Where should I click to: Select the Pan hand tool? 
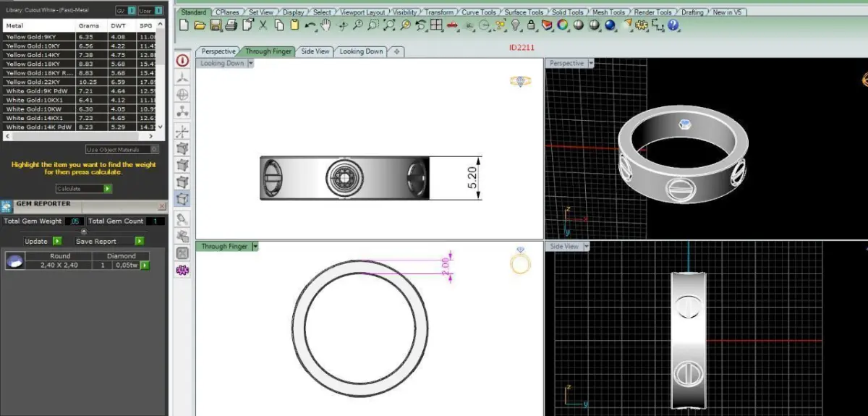click(x=325, y=25)
